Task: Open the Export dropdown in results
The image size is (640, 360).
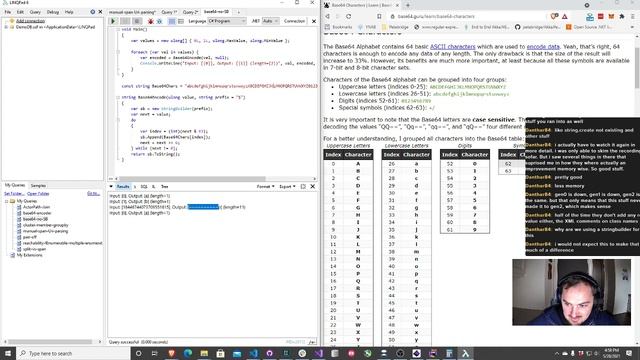Action: click(287, 187)
